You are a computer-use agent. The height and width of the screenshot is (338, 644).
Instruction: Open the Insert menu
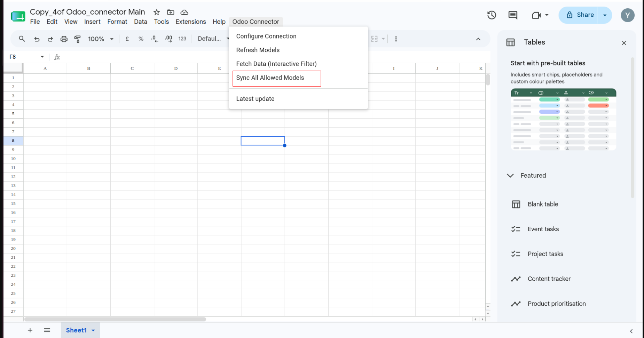pyautogui.click(x=92, y=22)
